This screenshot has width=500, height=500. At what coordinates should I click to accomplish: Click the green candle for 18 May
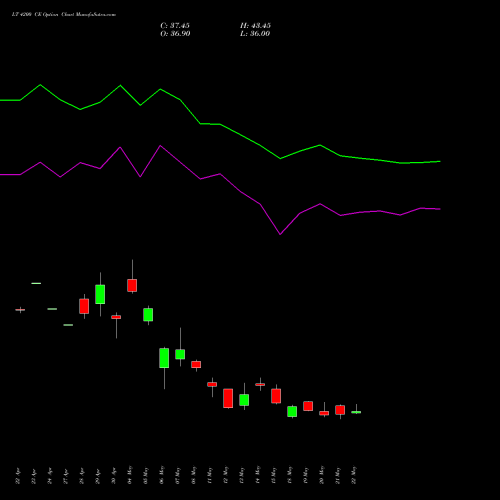coord(292,411)
